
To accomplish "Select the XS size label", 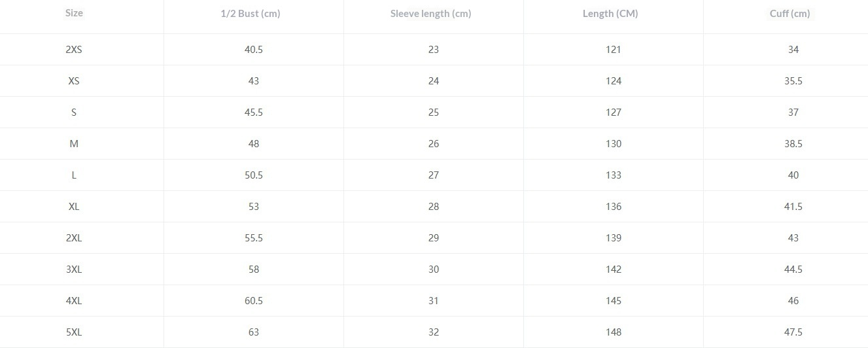I will click(74, 81).
